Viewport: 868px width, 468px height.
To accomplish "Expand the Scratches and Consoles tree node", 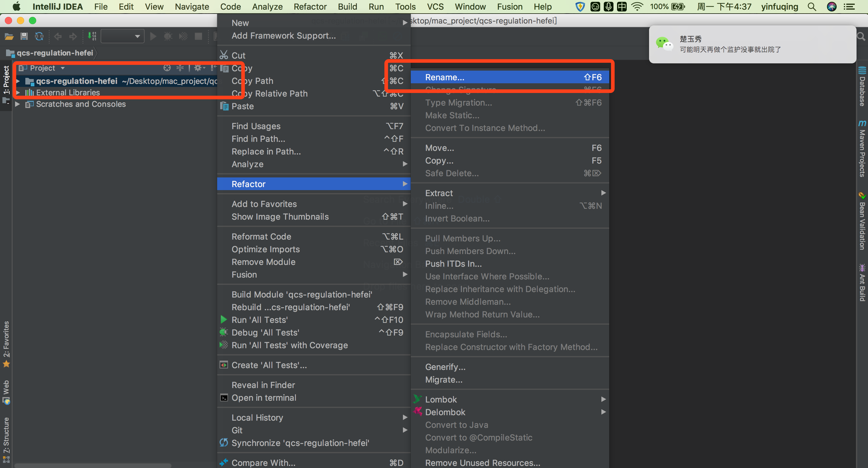I will tap(17, 104).
